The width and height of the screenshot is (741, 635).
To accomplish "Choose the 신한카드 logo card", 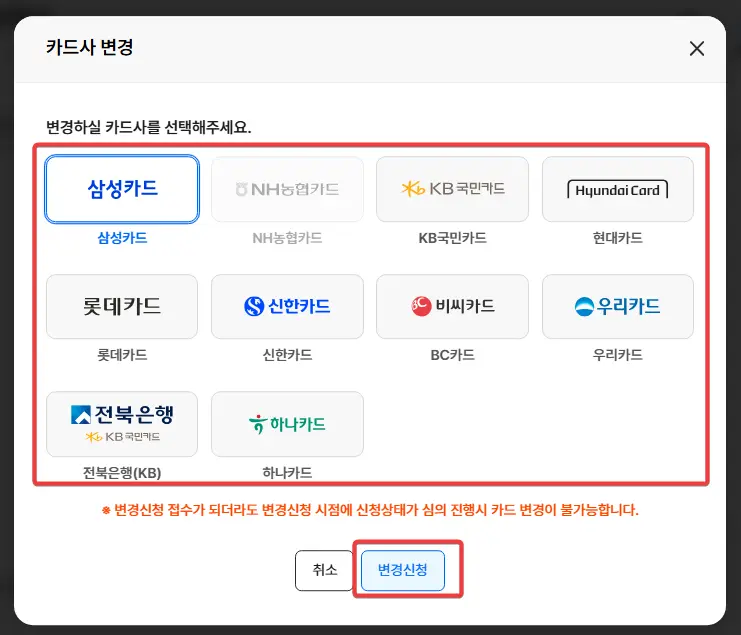I will coord(287,306).
